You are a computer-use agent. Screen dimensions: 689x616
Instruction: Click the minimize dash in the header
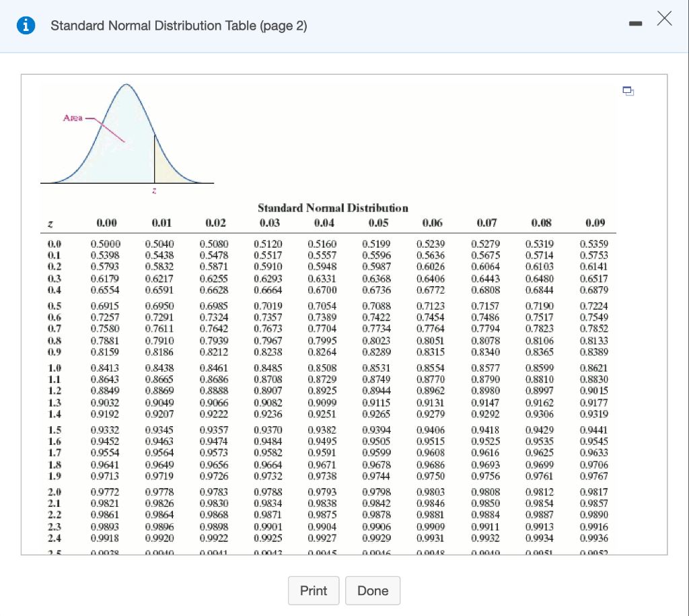[x=635, y=23]
